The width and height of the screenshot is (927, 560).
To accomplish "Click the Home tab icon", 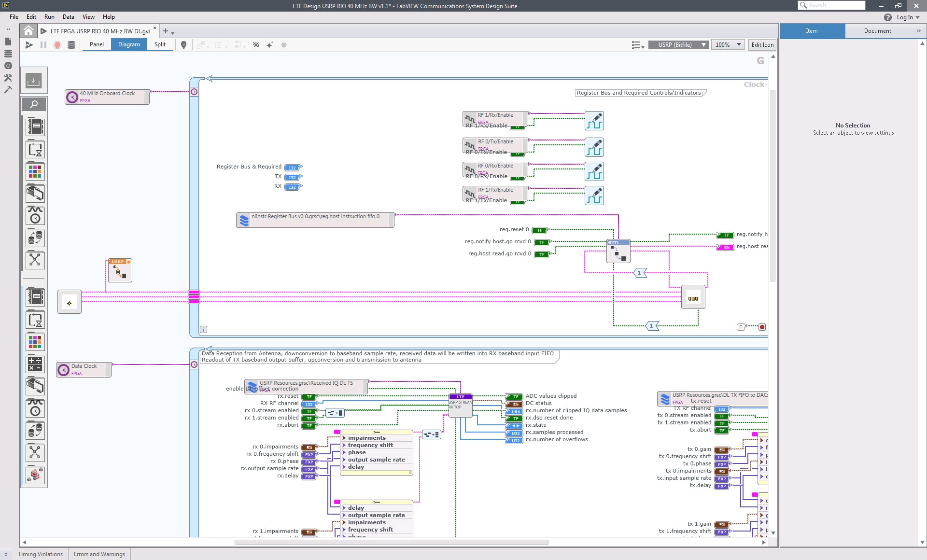I will pos(28,31).
